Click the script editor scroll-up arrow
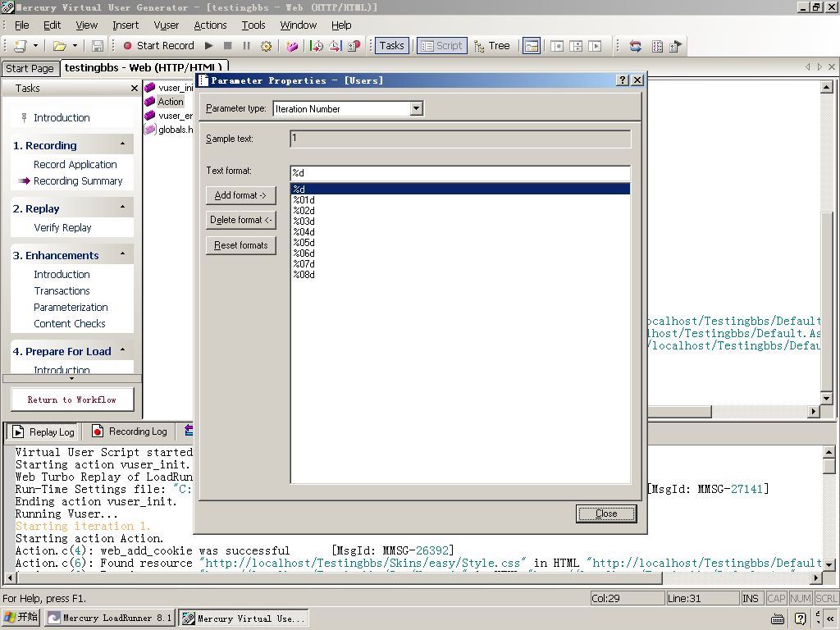Viewport: 840px width, 630px height. pos(826,87)
